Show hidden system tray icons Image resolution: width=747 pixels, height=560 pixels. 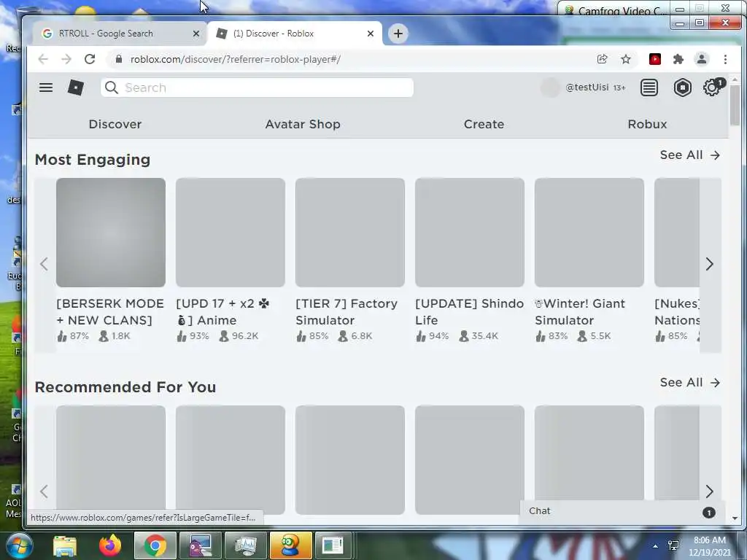656,545
